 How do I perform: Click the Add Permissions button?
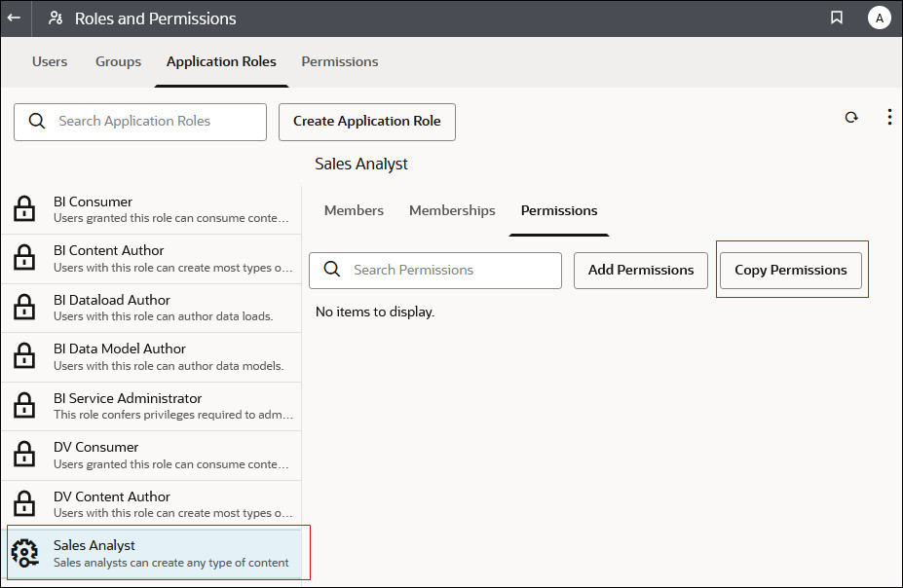[641, 271]
